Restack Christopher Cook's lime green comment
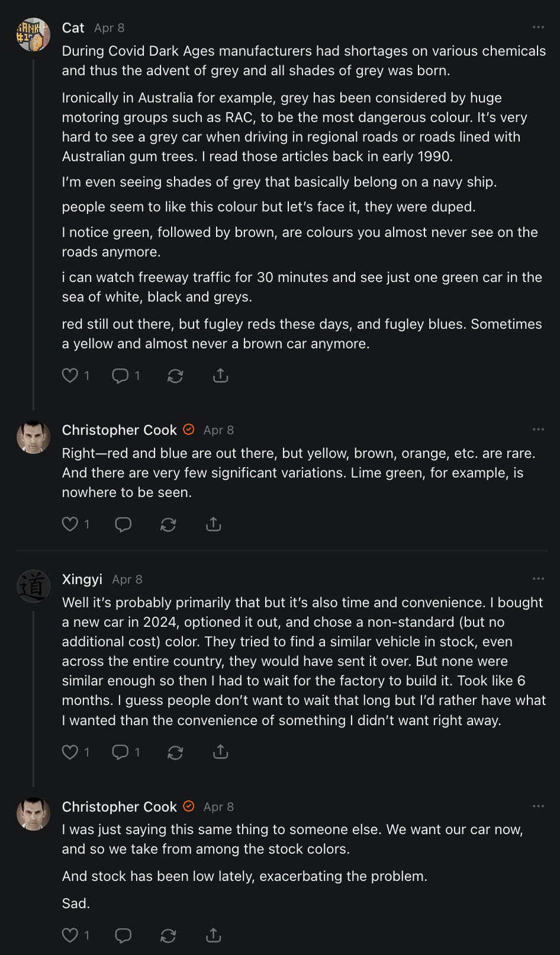This screenshot has height=955, width=560. (x=168, y=524)
